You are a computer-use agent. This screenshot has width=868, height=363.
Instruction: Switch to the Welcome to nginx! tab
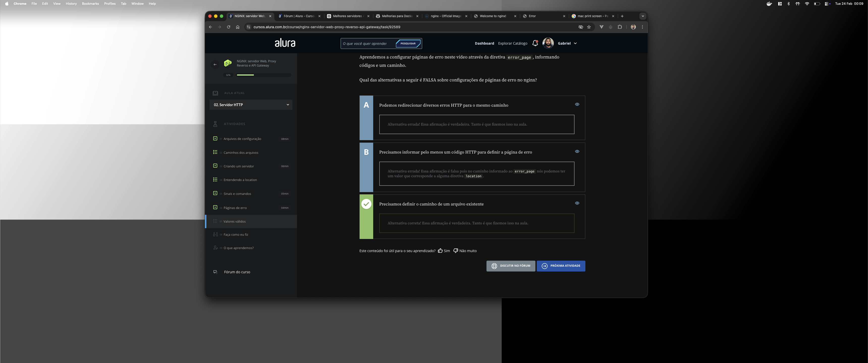click(493, 16)
